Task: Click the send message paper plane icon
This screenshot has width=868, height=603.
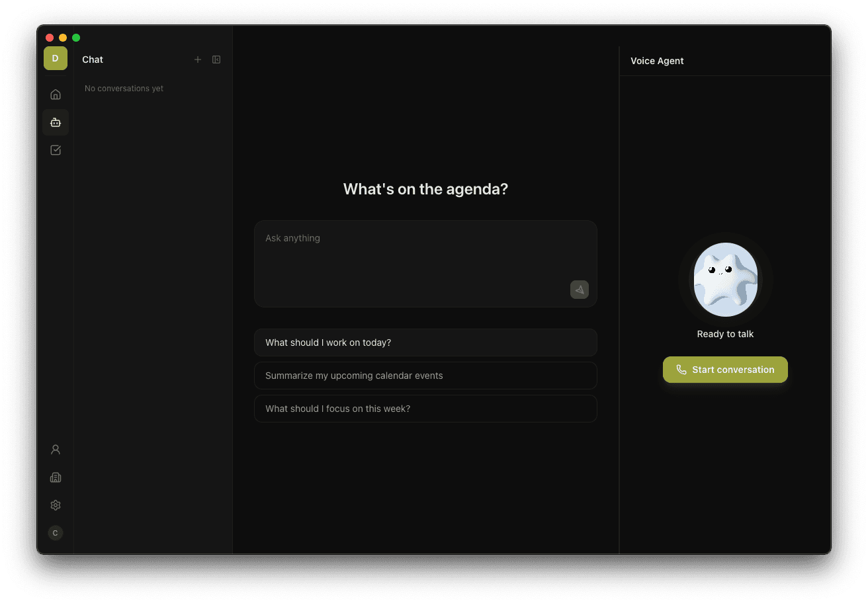Action: (x=579, y=290)
